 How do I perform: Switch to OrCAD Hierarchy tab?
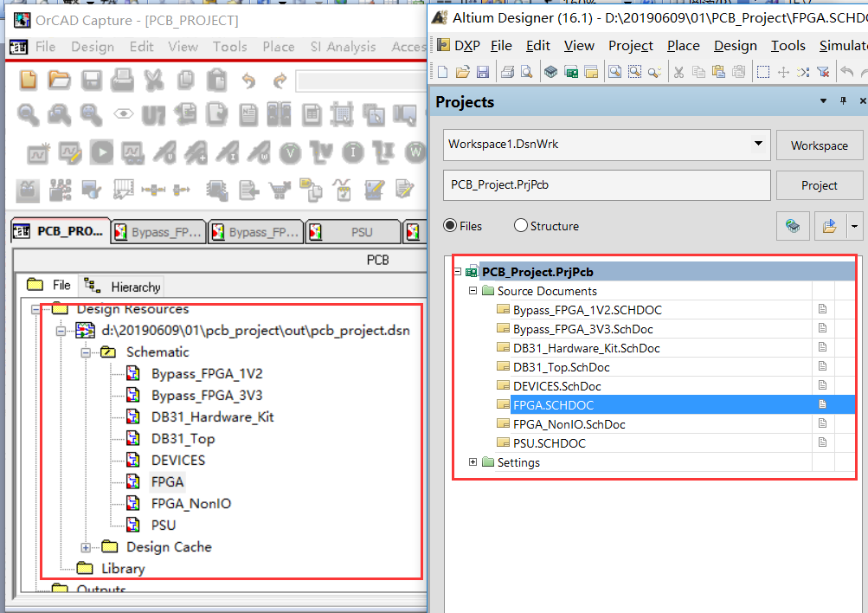pyautogui.click(x=122, y=287)
